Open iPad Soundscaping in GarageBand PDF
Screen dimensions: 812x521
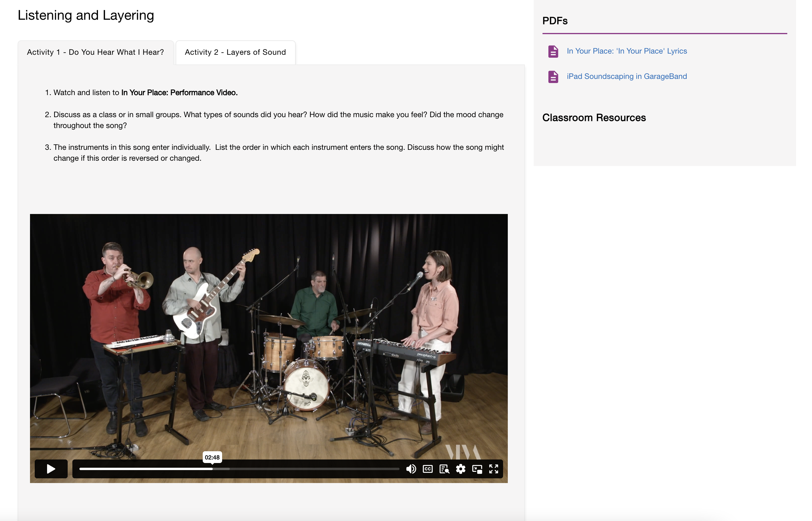(626, 76)
